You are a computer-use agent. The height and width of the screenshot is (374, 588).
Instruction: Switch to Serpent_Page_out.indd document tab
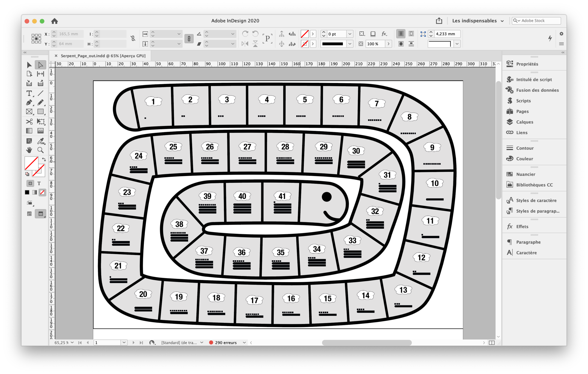(x=103, y=56)
